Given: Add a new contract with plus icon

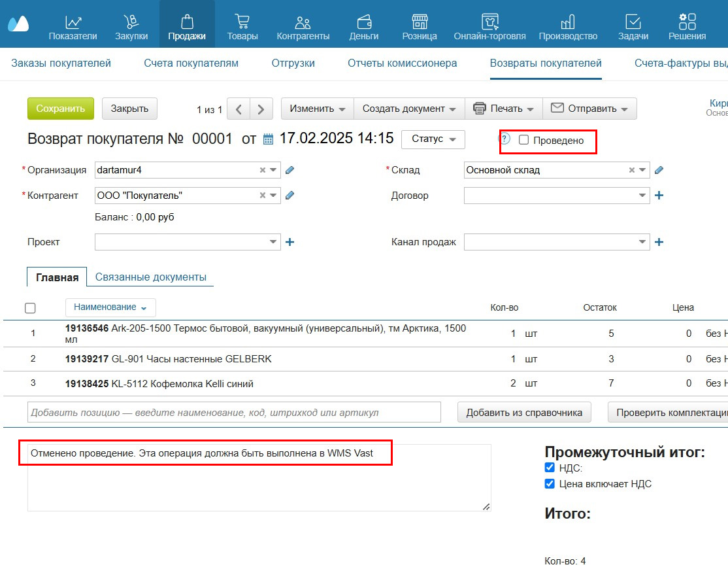Looking at the screenshot, I should coord(659,196).
